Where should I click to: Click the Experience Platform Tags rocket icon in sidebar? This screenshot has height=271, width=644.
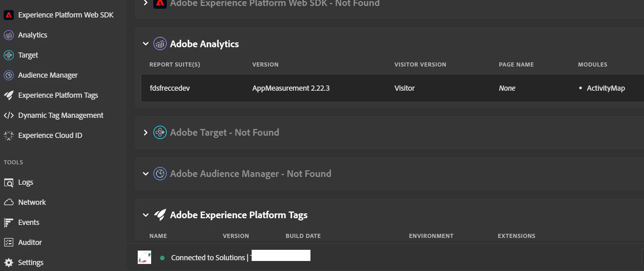tap(9, 95)
